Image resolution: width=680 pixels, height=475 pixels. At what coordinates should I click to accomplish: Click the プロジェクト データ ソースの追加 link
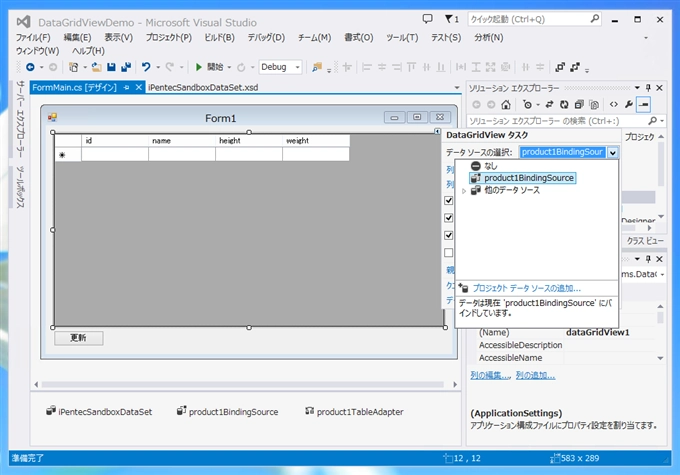pos(526,287)
